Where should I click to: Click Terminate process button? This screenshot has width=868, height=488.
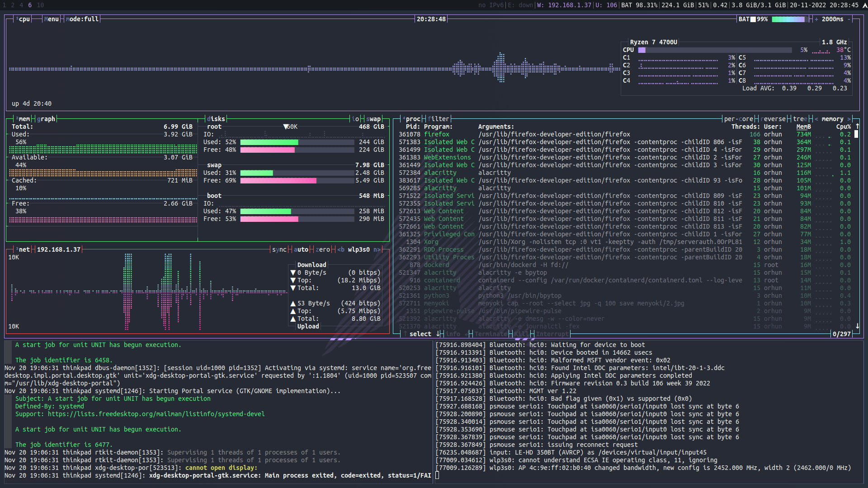coord(491,334)
